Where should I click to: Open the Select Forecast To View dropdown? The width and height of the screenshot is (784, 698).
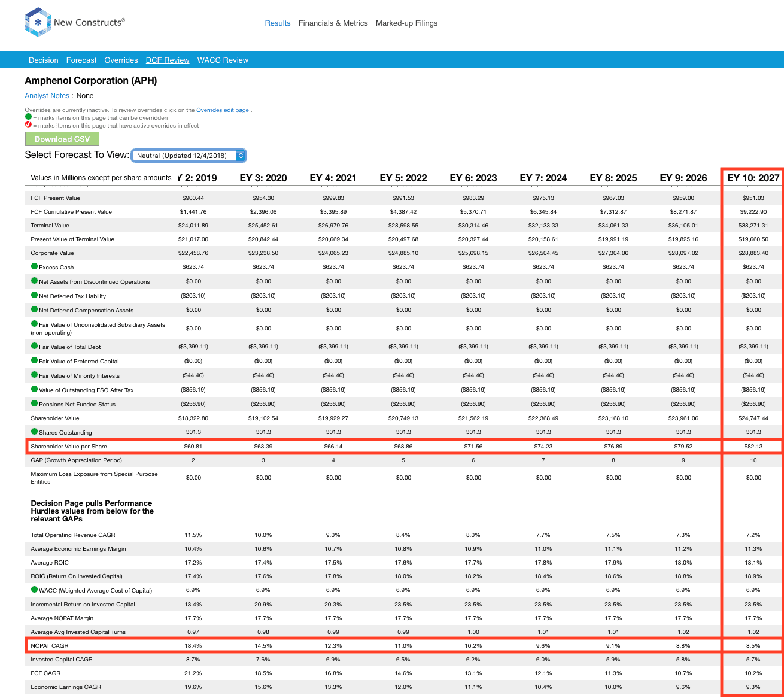click(x=189, y=156)
